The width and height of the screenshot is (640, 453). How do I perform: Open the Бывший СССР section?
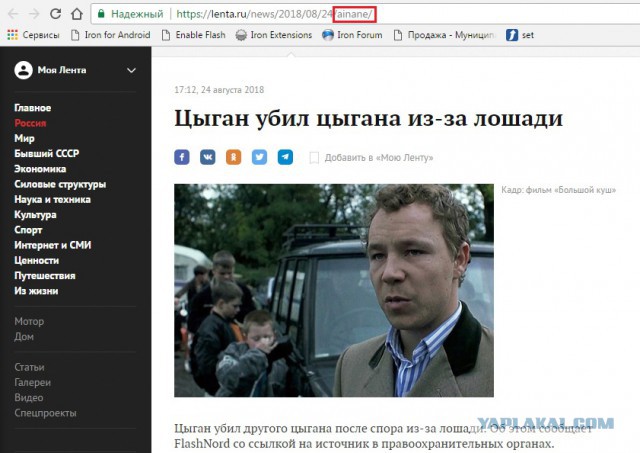47,153
